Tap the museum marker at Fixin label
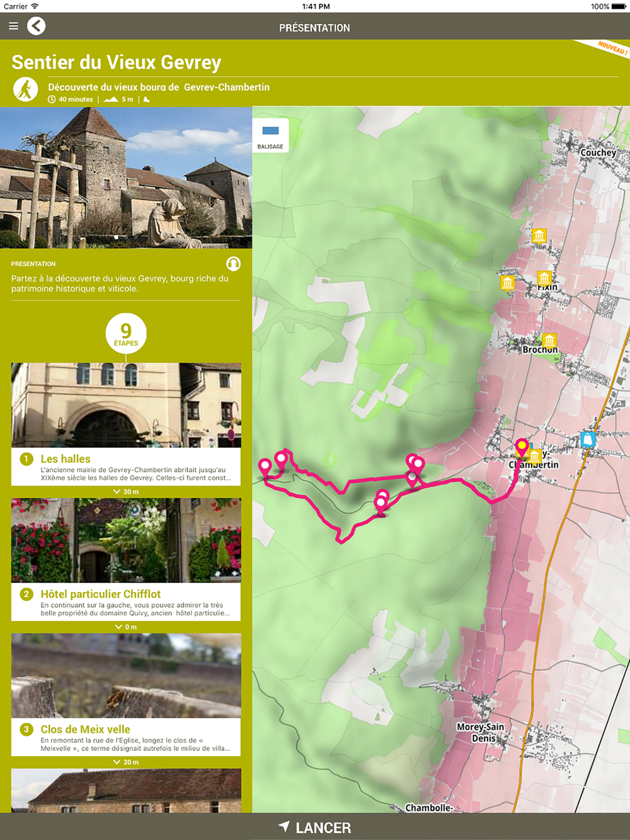Screen dimensions: 630x840 pyautogui.click(x=544, y=278)
